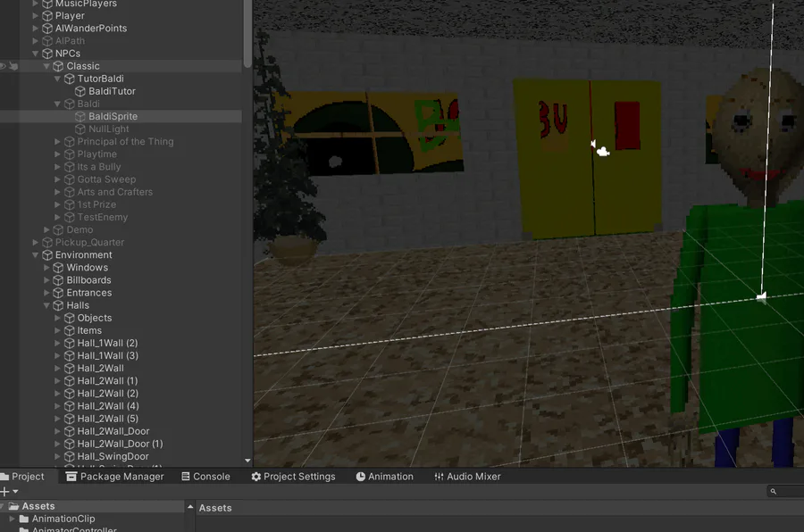The height and width of the screenshot is (532, 804).
Task: Collapse the Environment node
Action: [36, 254]
